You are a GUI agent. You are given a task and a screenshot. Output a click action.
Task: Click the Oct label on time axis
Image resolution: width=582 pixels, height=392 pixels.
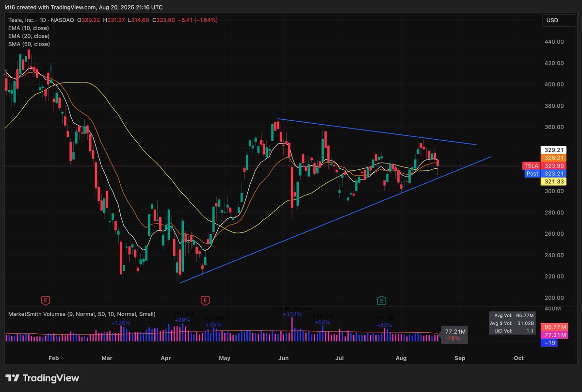[x=518, y=358]
